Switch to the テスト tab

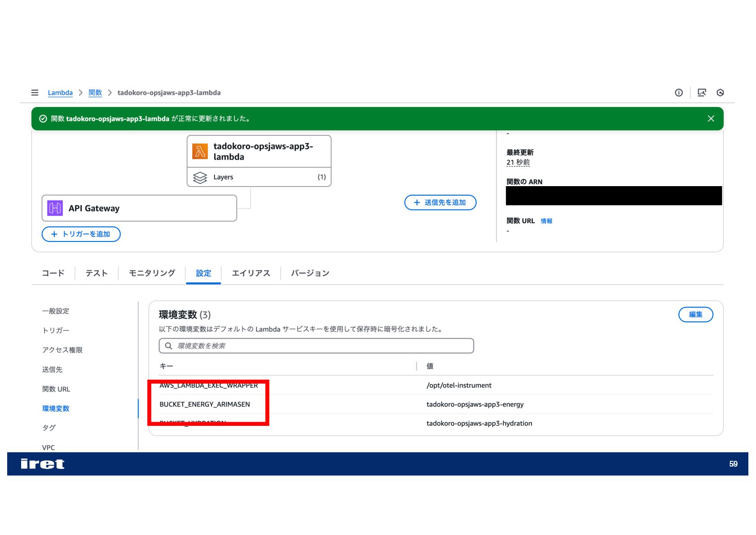pos(97,273)
